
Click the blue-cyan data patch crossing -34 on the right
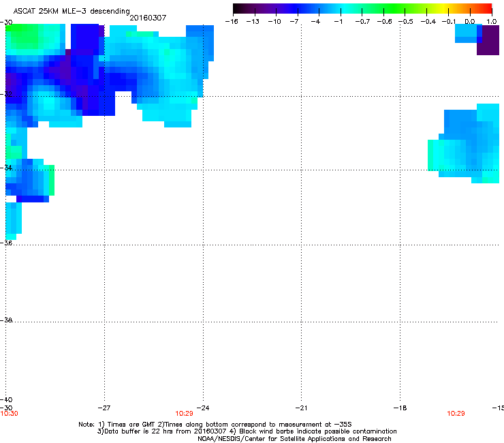(464, 144)
